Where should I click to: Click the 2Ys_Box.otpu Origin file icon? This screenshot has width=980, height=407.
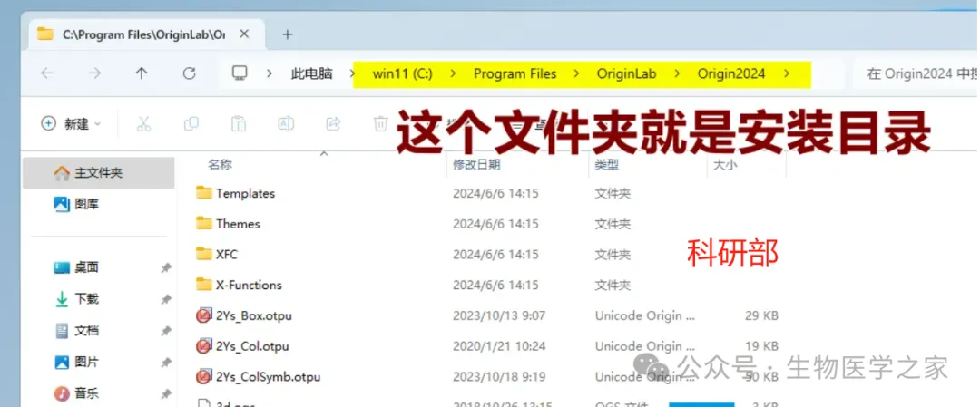coord(203,315)
